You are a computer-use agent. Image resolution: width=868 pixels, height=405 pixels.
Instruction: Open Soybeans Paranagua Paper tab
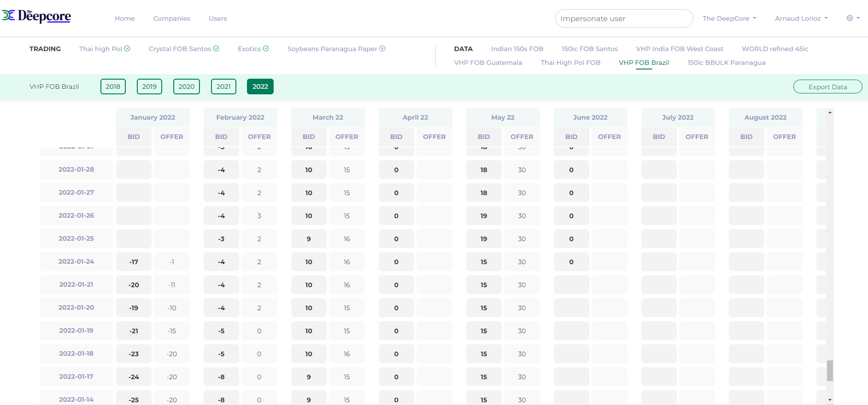332,49
